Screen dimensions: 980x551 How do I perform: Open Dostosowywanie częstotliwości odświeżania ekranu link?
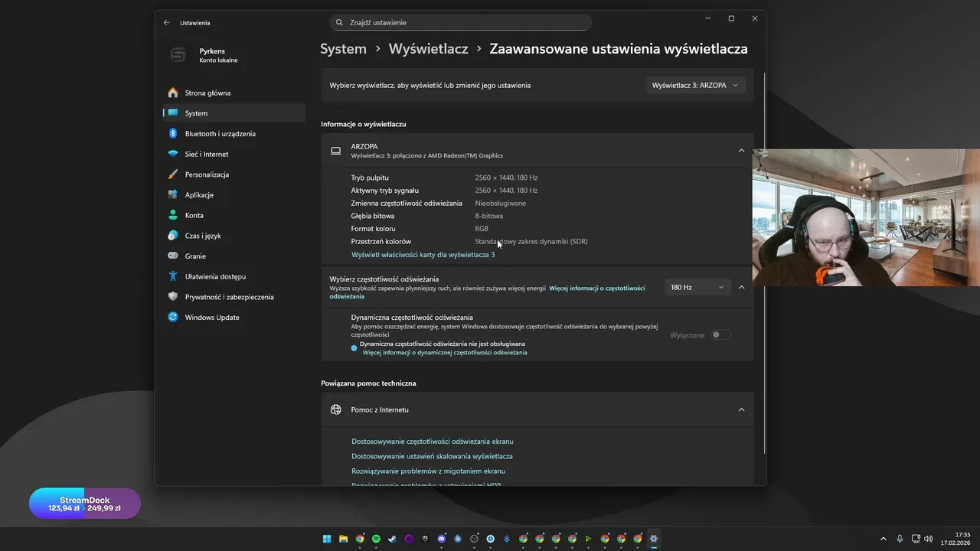(x=433, y=442)
